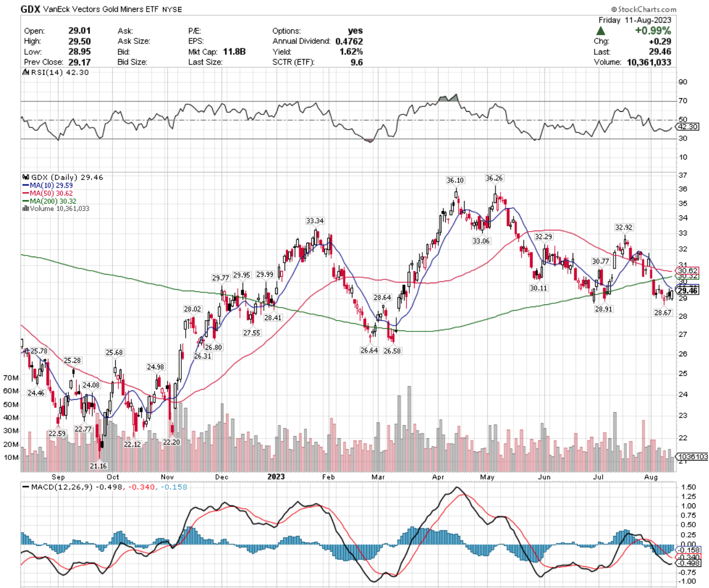Click the 28.41 price label
The width and height of the screenshot is (709, 588).
click(x=273, y=318)
